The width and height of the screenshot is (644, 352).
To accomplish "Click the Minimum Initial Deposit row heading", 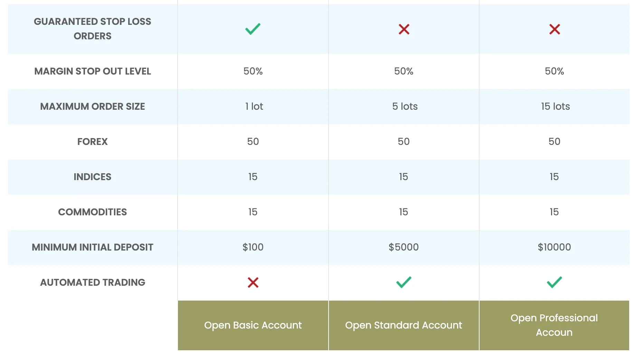I will (93, 247).
